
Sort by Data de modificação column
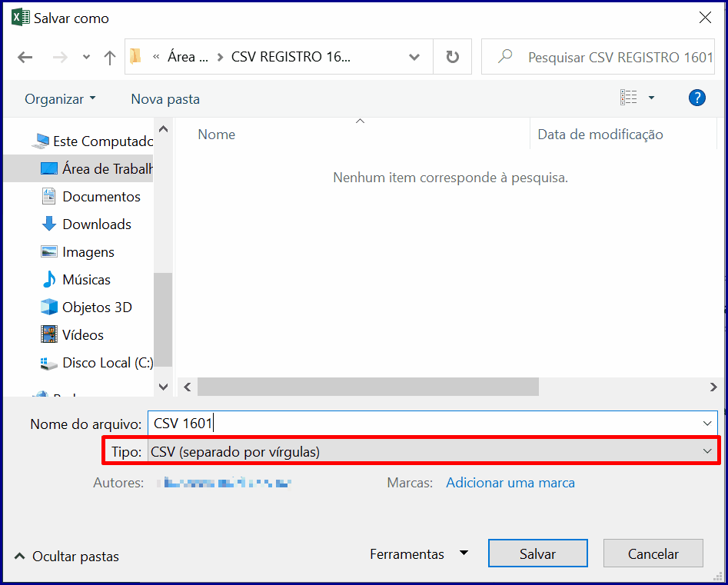[x=600, y=135]
